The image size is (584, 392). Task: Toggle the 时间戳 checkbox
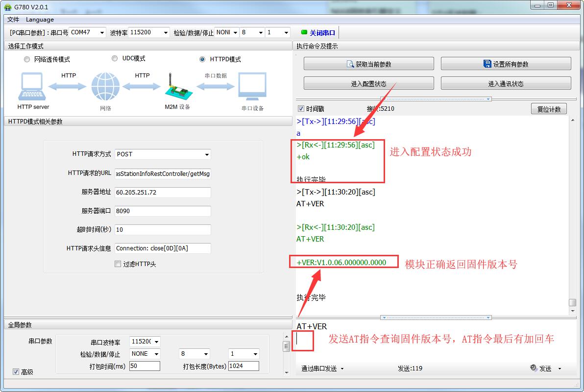(301, 109)
